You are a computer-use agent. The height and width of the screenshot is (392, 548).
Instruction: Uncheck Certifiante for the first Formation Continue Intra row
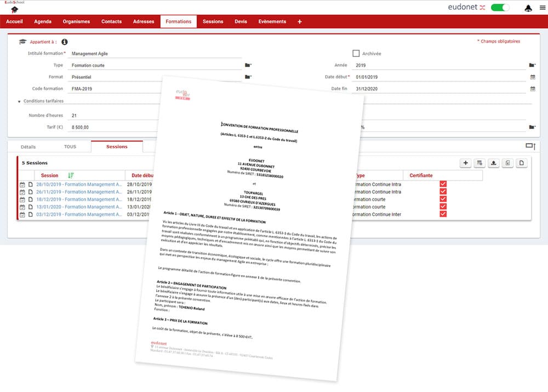[x=443, y=184]
